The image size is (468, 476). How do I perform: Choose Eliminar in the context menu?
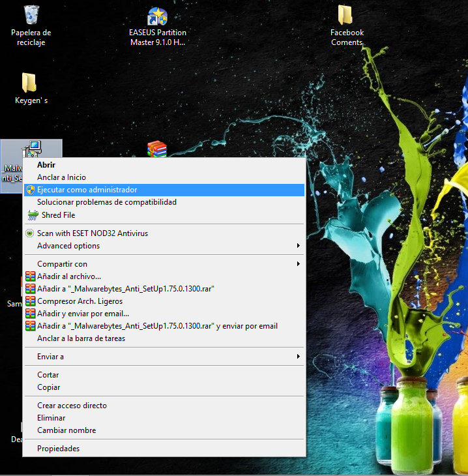[164, 418]
